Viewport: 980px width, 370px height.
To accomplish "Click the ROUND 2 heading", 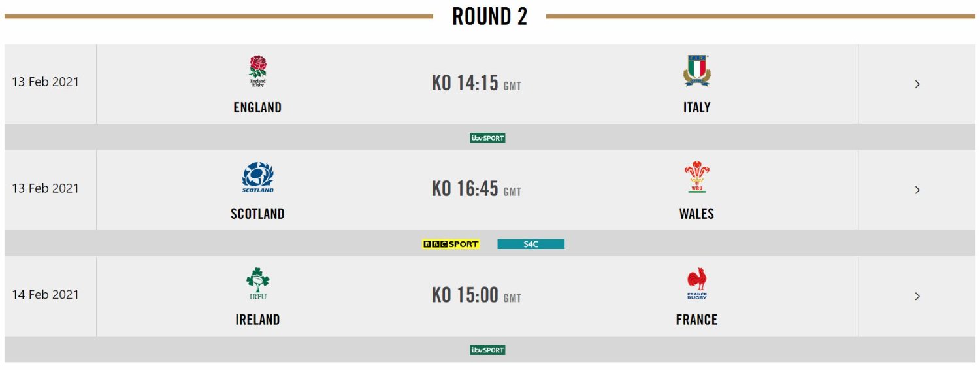I will [x=489, y=16].
